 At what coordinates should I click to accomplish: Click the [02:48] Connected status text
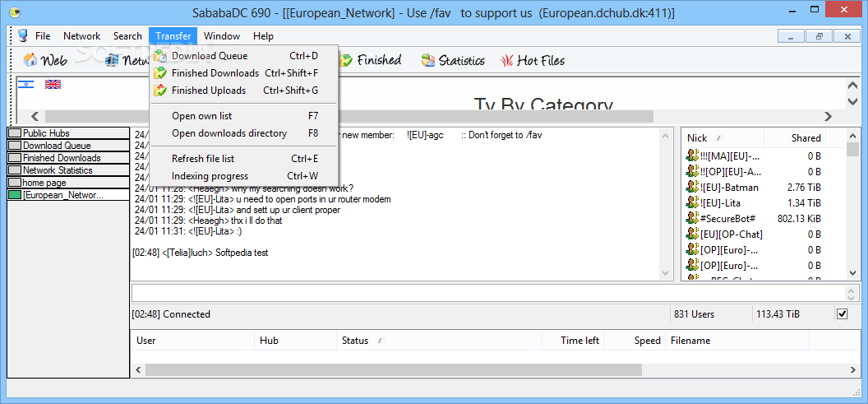tap(171, 314)
